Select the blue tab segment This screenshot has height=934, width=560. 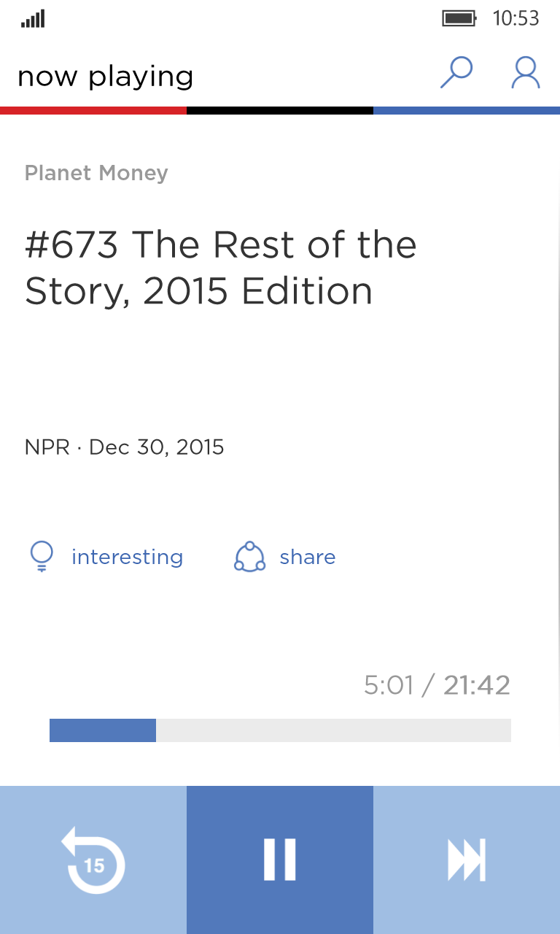click(467, 110)
